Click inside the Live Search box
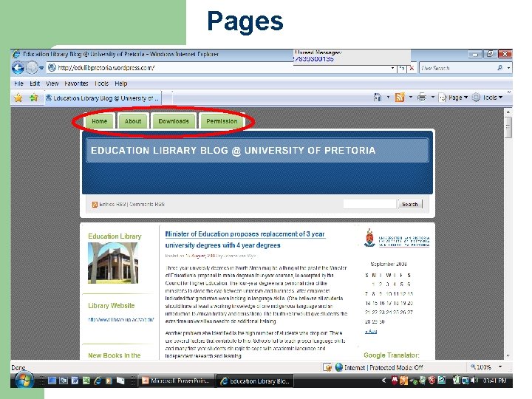This screenshot has width=532, height=399. (458, 68)
